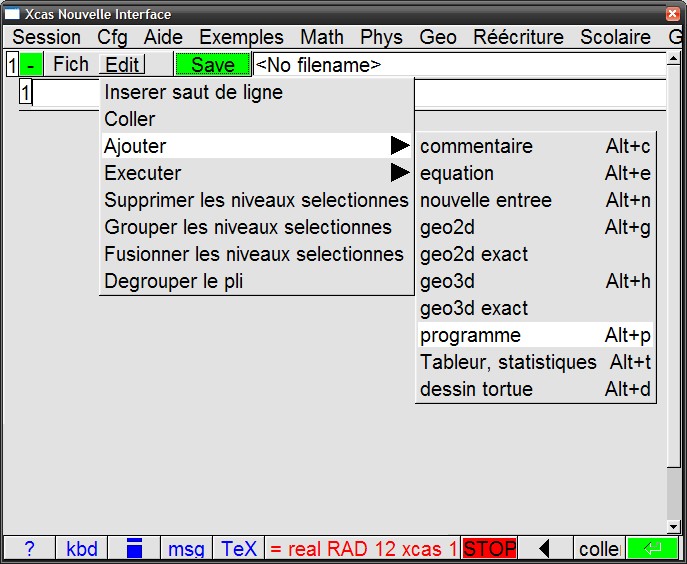The width and height of the screenshot is (687, 564).
Task: Close the Xcas window
Action: point(673,14)
